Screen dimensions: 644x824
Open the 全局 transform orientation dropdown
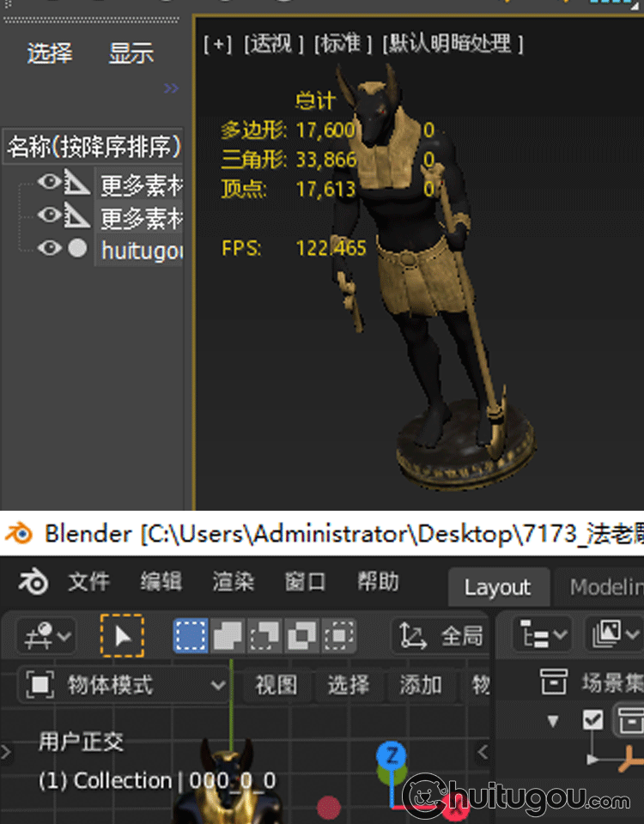440,636
